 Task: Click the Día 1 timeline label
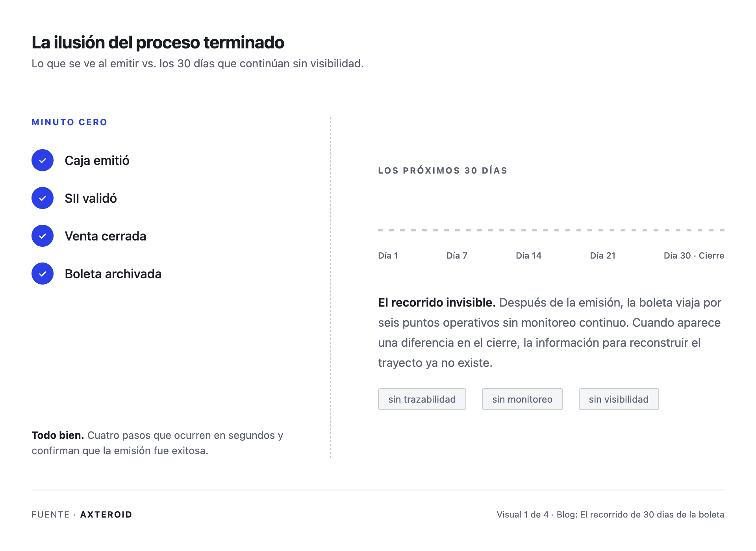[388, 255]
